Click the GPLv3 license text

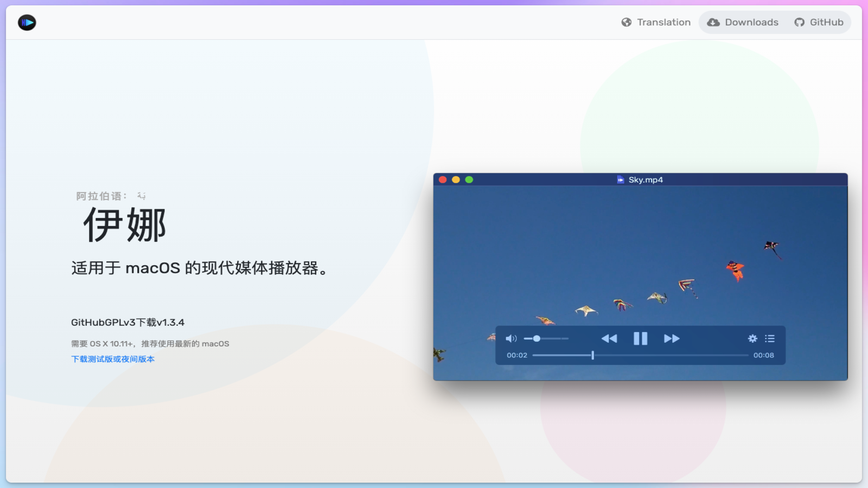pyautogui.click(x=120, y=323)
